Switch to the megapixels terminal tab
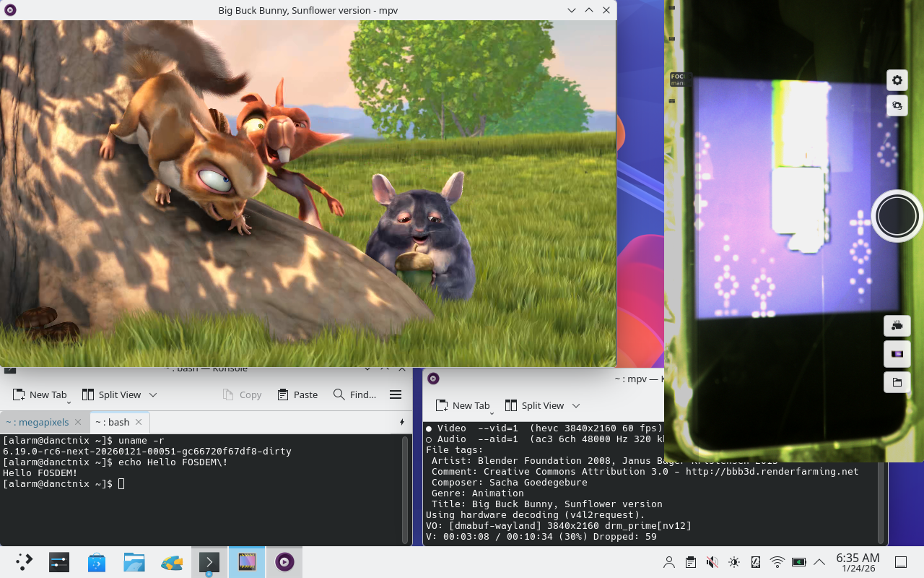Image resolution: width=924 pixels, height=578 pixels. [38, 422]
